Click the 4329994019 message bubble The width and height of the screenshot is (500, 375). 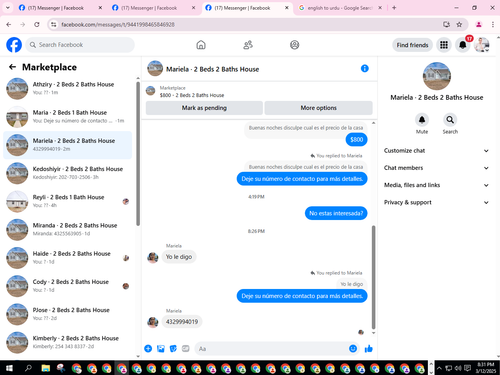182,322
